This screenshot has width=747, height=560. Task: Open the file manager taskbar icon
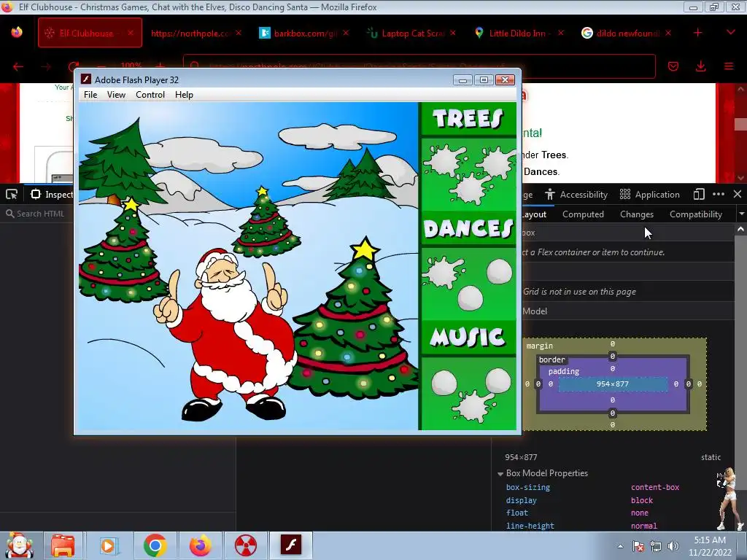(63, 545)
